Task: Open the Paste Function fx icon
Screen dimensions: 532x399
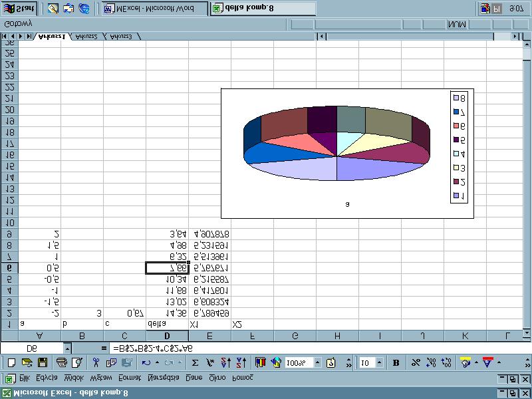Action: pyautogui.click(x=210, y=362)
